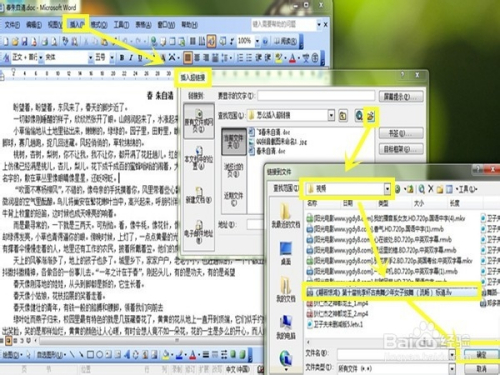Open the style box dropdown arrow
This screenshot has width=500, height=375.
tap(41, 58)
